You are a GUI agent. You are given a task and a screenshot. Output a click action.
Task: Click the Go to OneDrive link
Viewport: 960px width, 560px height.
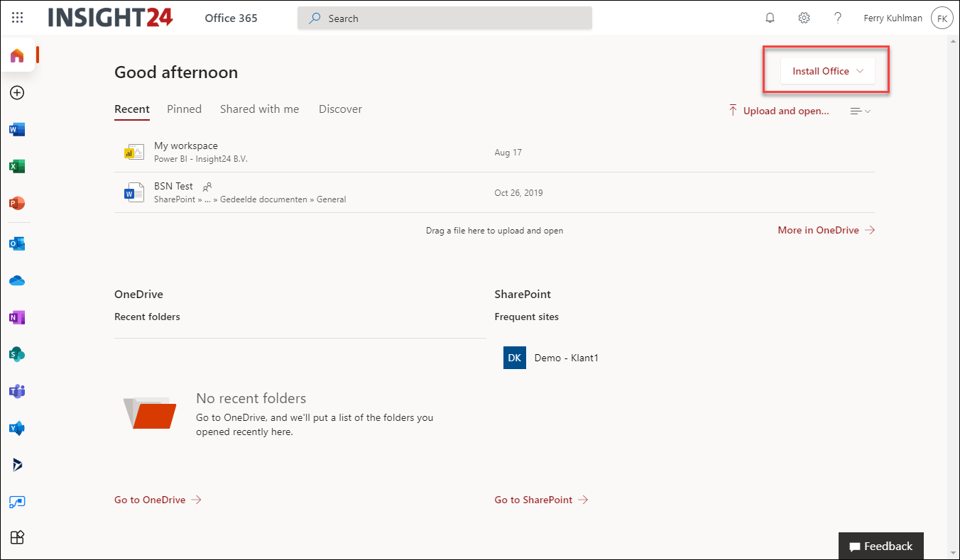(x=158, y=500)
